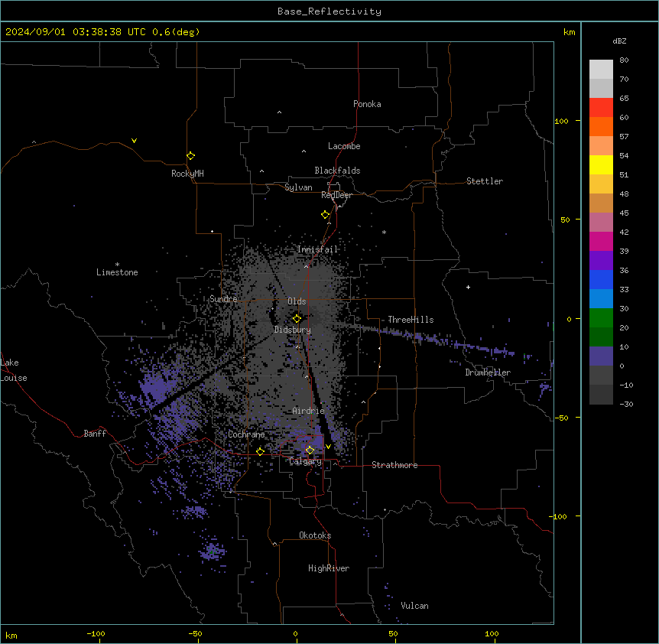
Task: Pick the dark green 10-20 dBZ swatch
Action: 601,337
